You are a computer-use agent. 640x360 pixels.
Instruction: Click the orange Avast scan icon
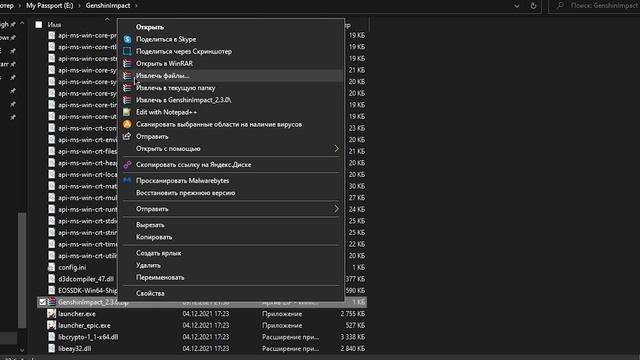click(x=127, y=124)
